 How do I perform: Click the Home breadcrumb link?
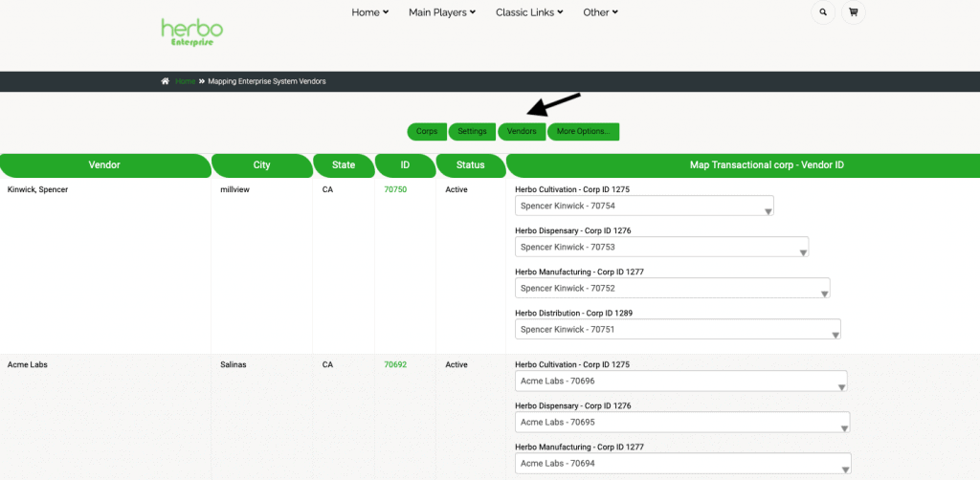click(185, 81)
